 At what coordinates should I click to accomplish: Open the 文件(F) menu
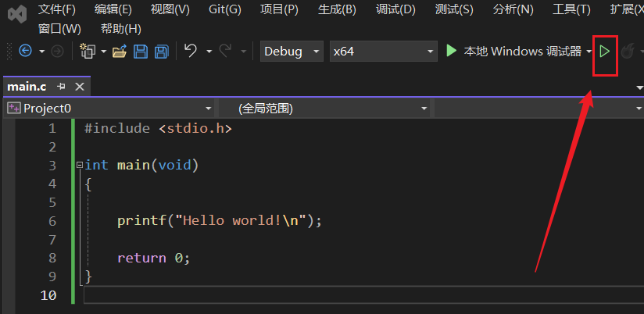pyautogui.click(x=57, y=9)
